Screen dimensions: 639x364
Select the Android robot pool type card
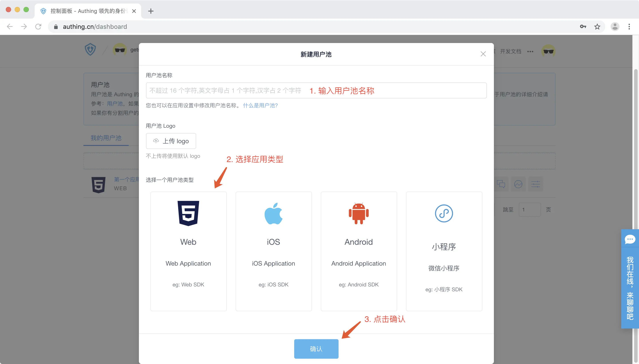pos(359,251)
